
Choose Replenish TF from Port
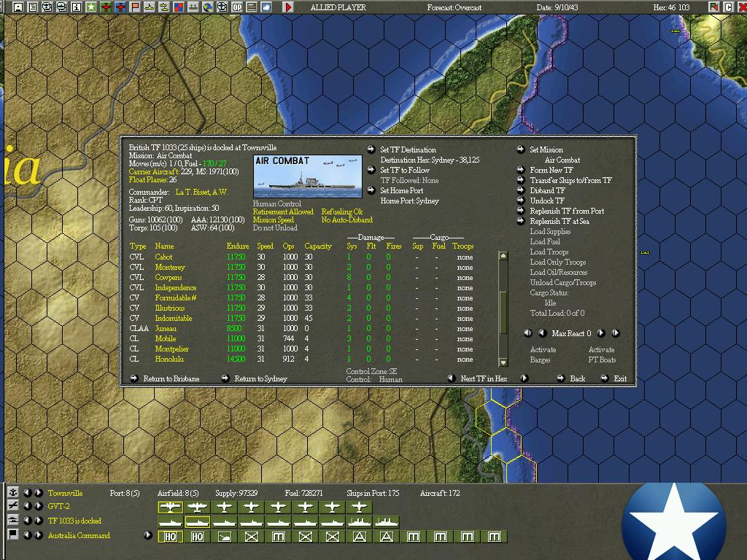566,211
